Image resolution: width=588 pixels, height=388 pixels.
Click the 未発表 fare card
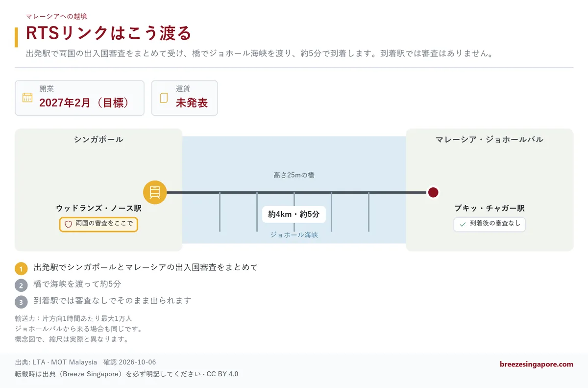pos(184,98)
